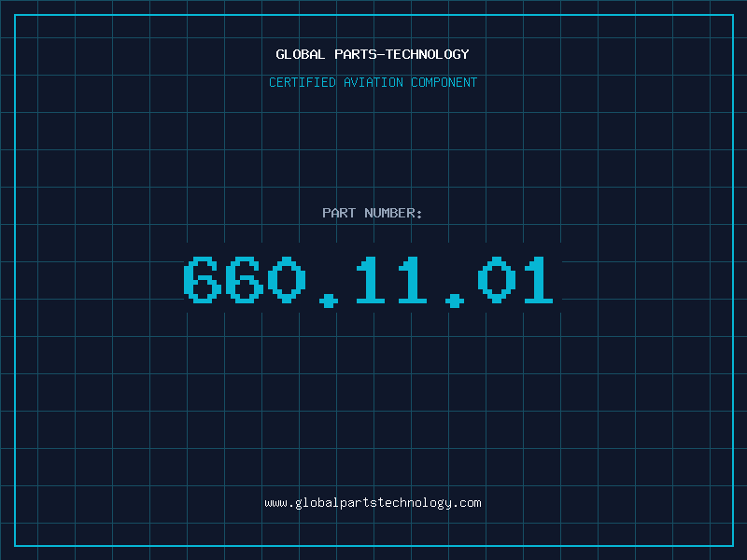
Task: Click the PART NUMBER: label
Action: (x=373, y=213)
